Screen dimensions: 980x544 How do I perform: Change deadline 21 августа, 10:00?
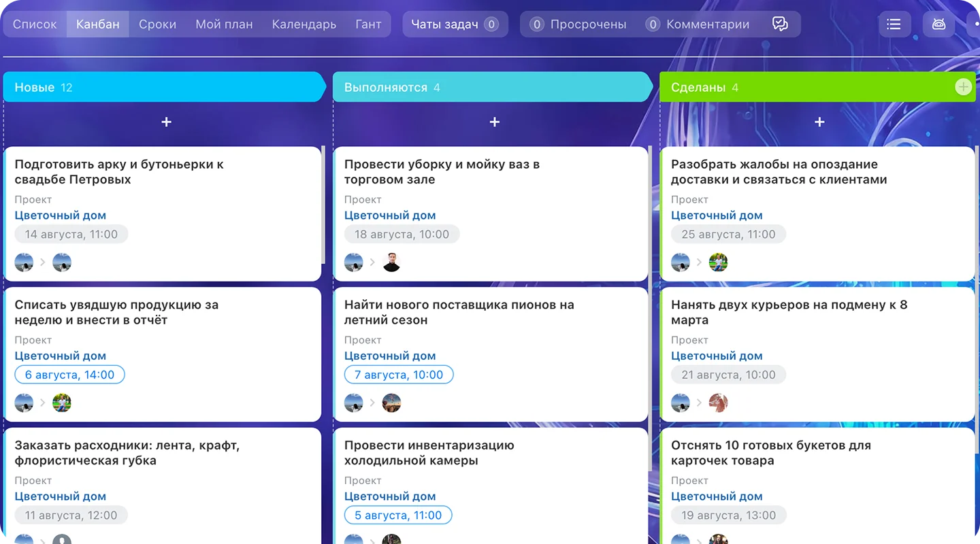pos(728,375)
